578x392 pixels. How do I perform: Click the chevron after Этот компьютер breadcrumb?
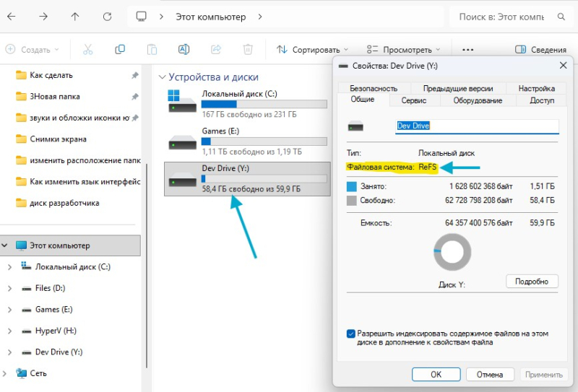pos(260,17)
